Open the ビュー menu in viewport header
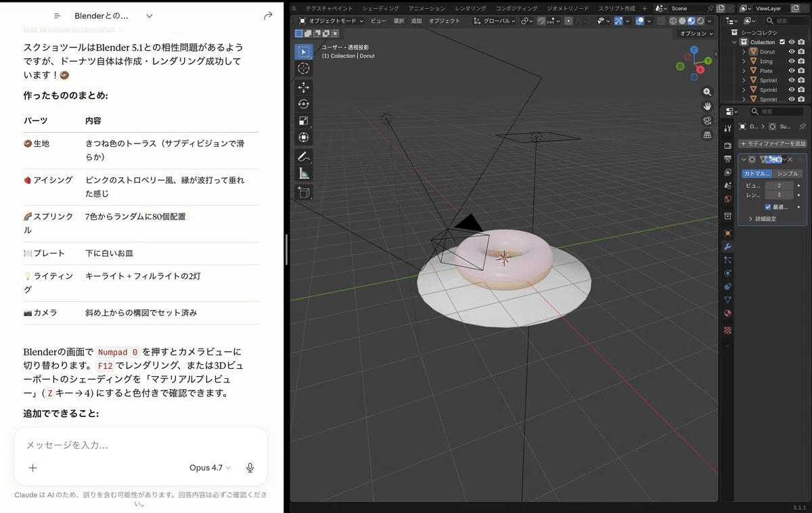The width and height of the screenshot is (812, 513). pos(378,21)
